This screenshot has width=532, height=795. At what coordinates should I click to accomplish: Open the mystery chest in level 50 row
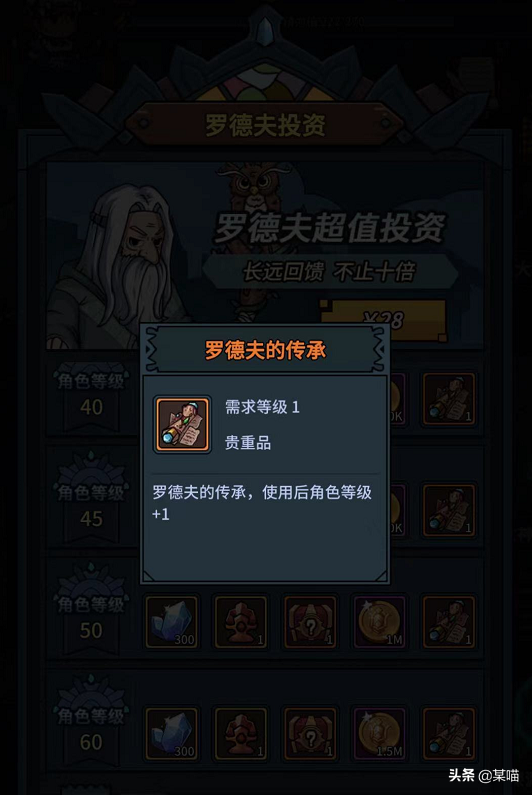[x=310, y=622]
